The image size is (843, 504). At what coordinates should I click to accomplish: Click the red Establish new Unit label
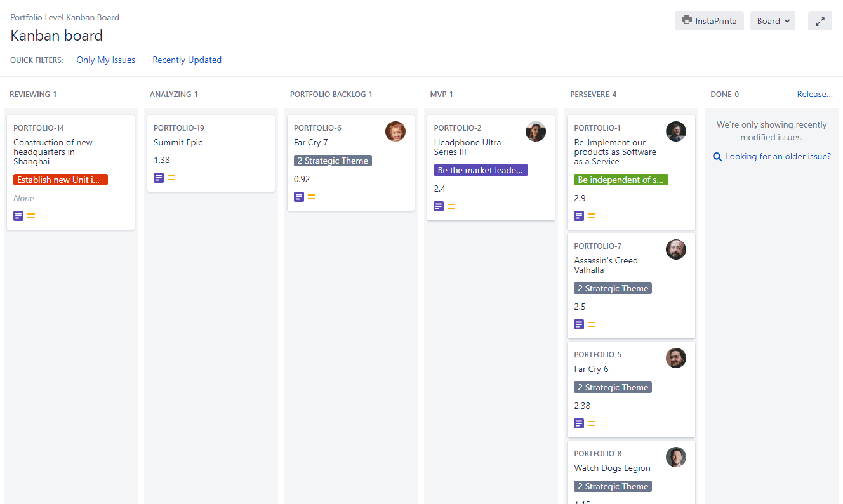click(60, 179)
